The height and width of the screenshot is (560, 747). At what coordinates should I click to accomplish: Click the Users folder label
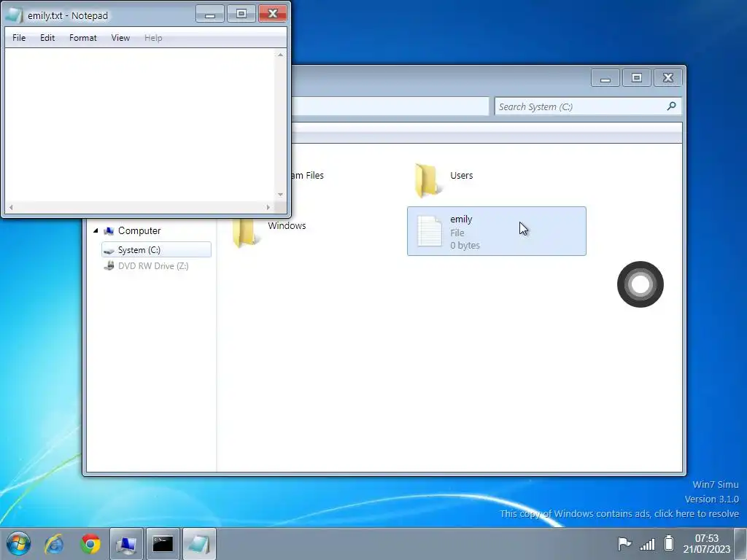coord(461,175)
